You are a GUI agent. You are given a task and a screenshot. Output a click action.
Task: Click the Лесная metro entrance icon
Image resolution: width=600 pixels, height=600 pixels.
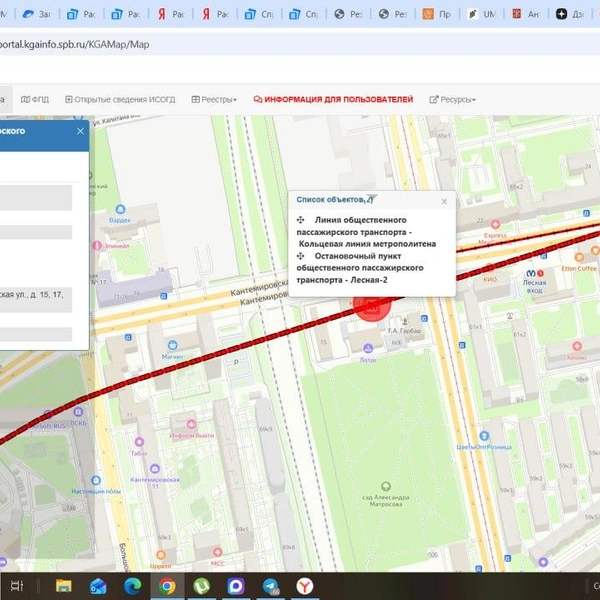point(531,273)
